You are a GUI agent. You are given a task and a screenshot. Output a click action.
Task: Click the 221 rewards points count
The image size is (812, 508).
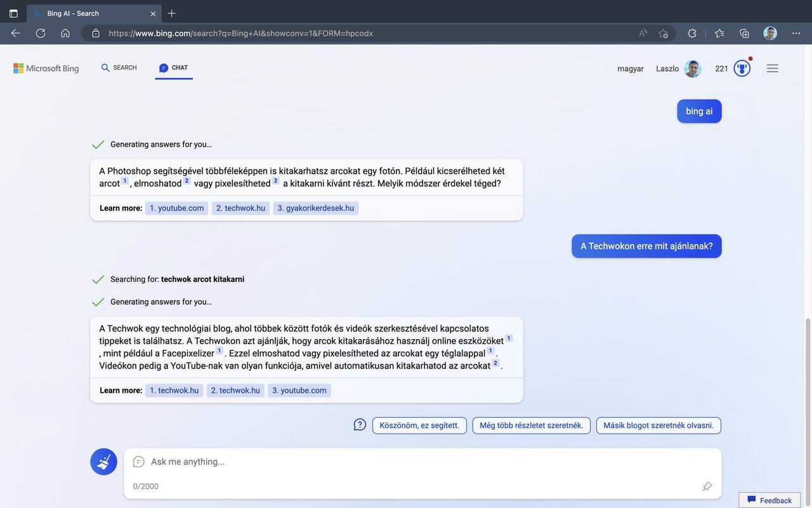tap(722, 69)
